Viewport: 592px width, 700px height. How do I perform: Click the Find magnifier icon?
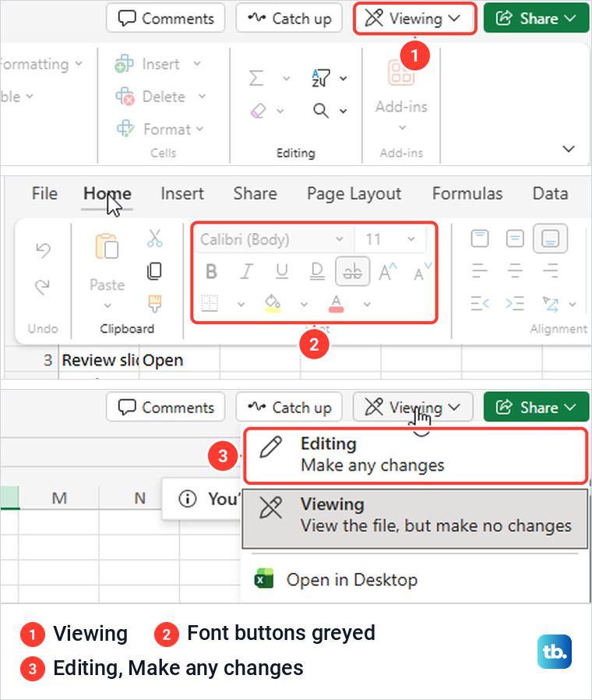tap(321, 110)
